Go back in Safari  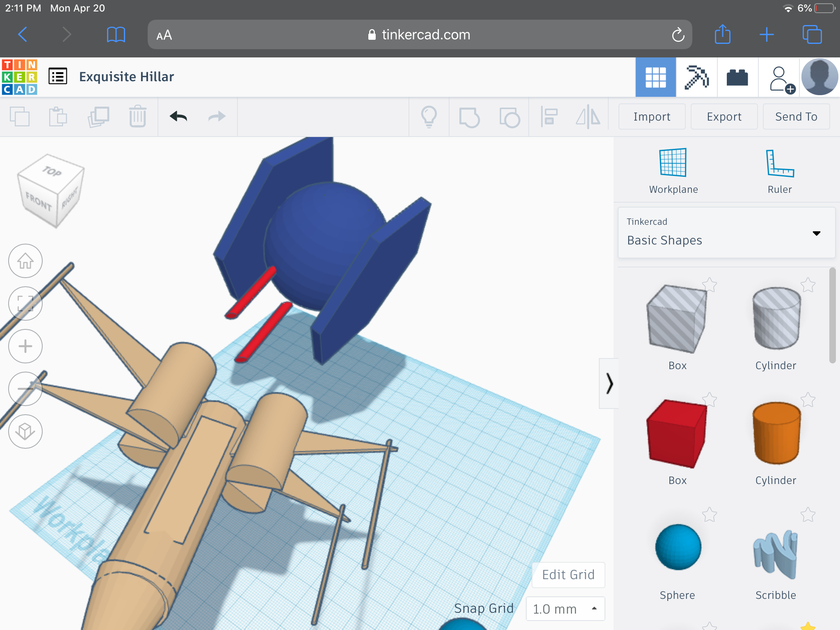pyautogui.click(x=23, y=34)
